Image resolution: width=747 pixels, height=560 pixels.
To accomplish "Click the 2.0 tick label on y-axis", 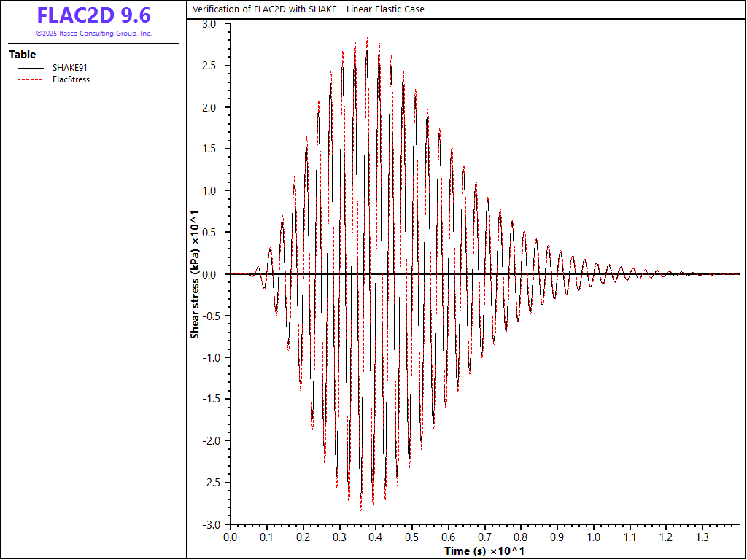I will [209, 108].
